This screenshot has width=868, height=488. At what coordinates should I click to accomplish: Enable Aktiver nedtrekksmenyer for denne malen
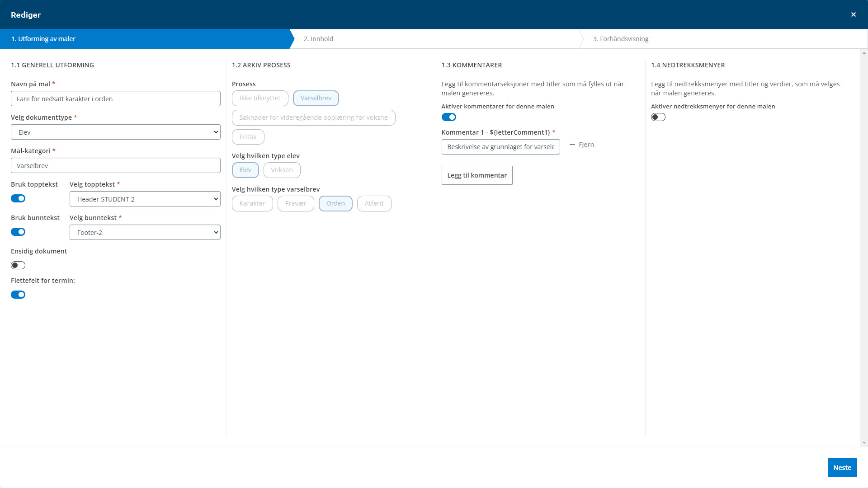pyautogui.click(x=658, y=117)
